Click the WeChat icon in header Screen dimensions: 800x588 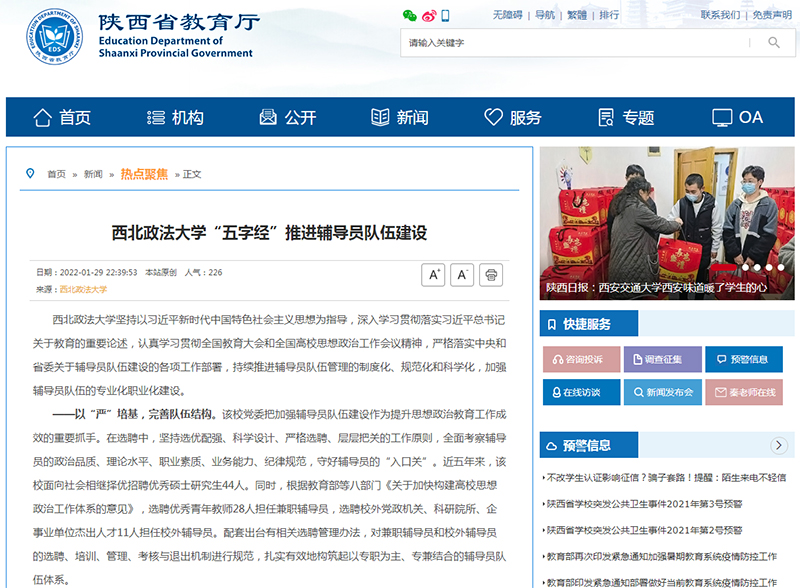409,16
